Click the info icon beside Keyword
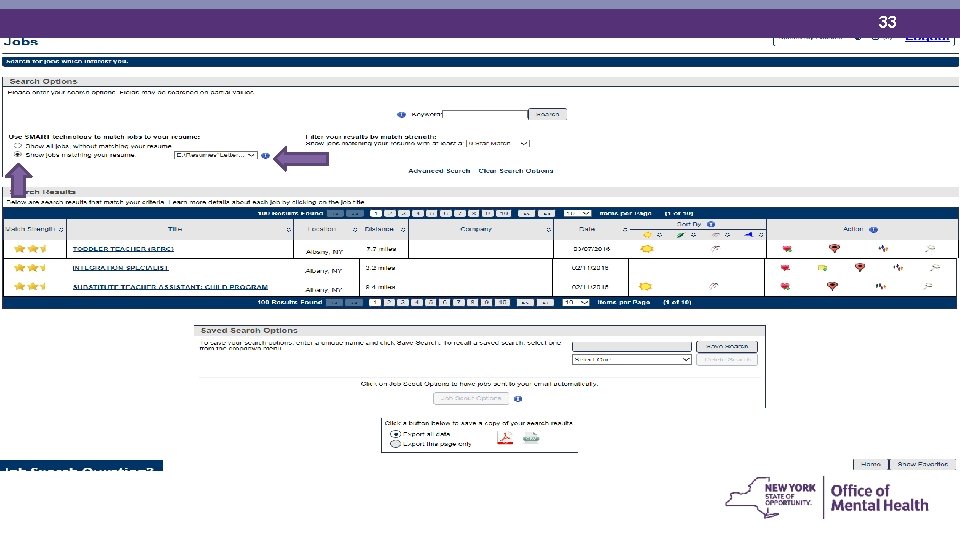 (x=401, y=114)
